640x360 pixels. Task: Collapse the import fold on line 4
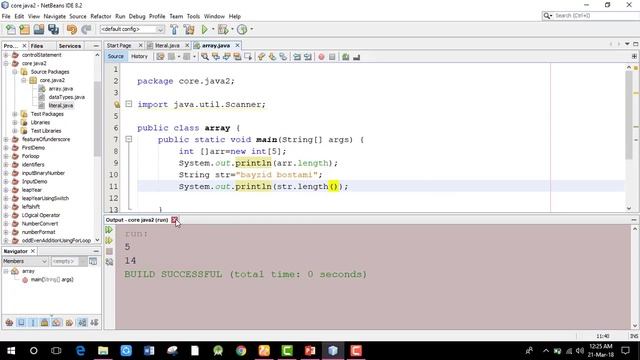click(129, 104)
